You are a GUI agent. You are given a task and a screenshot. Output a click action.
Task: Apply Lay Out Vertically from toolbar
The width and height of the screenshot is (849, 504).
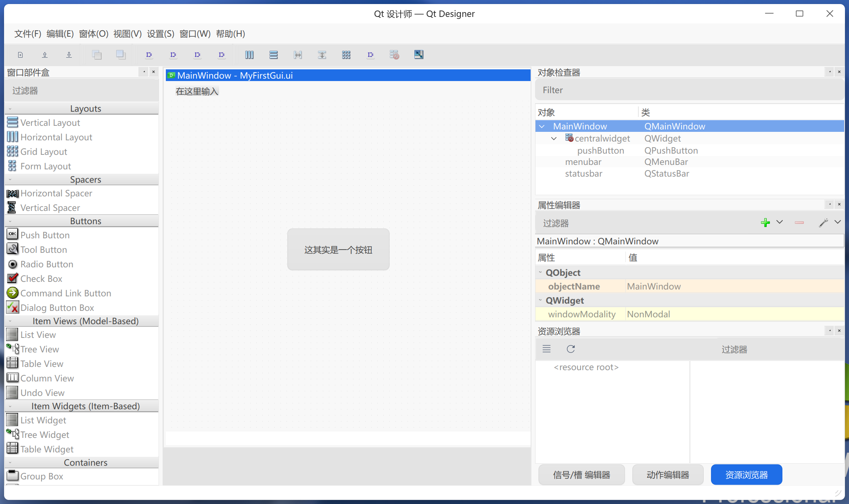pos(274,55)
